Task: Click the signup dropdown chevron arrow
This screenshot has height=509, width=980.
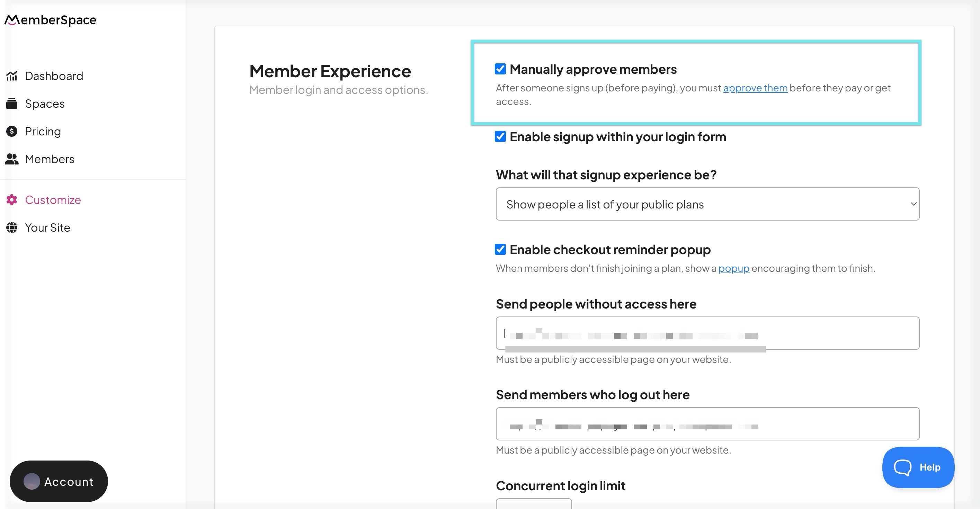Action: point(913,204)
